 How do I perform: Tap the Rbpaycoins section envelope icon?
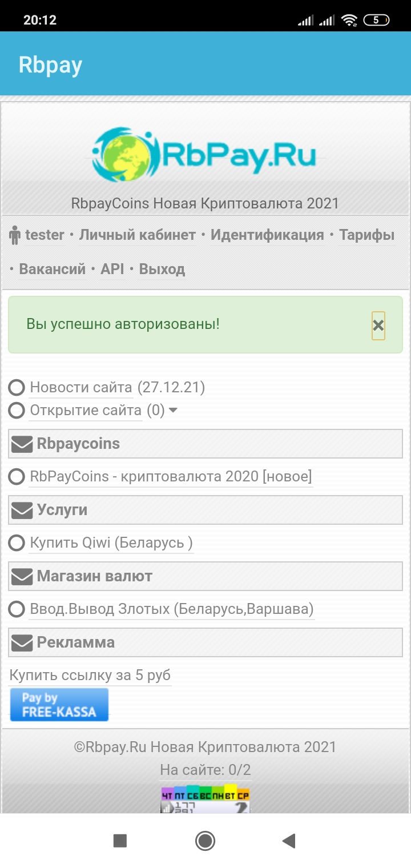pos(22,444)
